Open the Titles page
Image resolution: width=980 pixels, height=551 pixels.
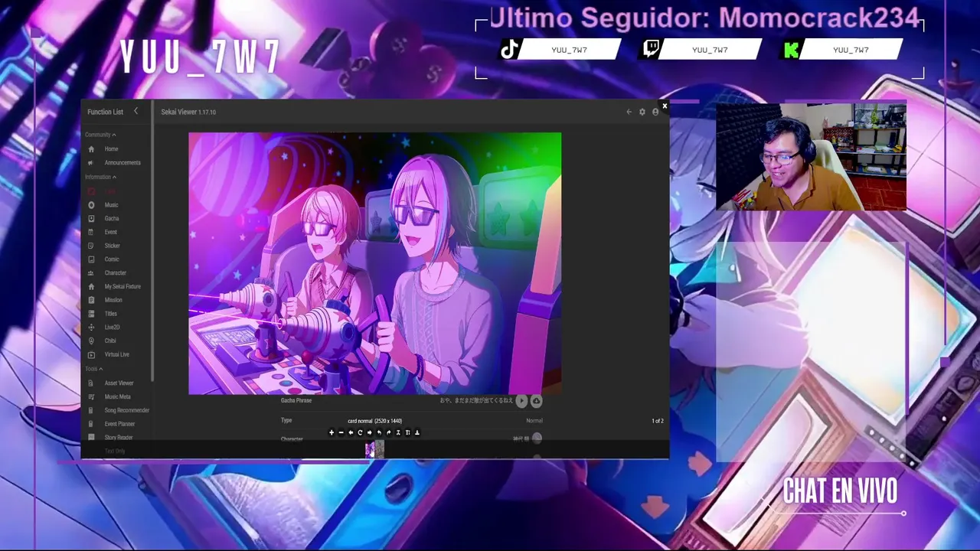pyautogui.click(x=111, y=314)
